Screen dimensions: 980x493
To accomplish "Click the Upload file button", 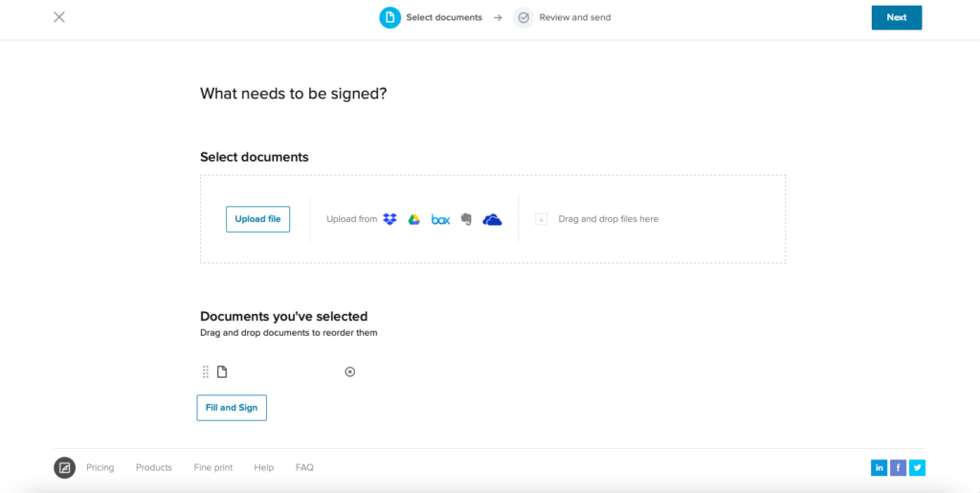I will pyautogui.click(x=257, y=219).
